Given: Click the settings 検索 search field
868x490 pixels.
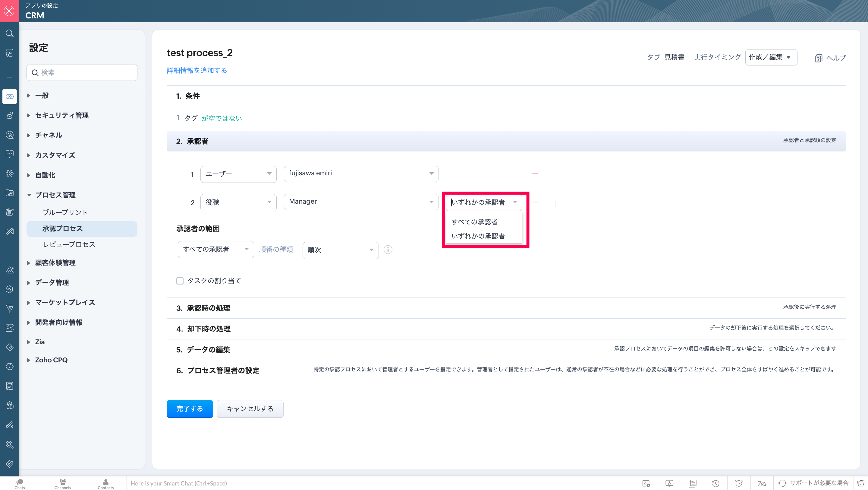Looking at the screenshot, I should point(82,72).
